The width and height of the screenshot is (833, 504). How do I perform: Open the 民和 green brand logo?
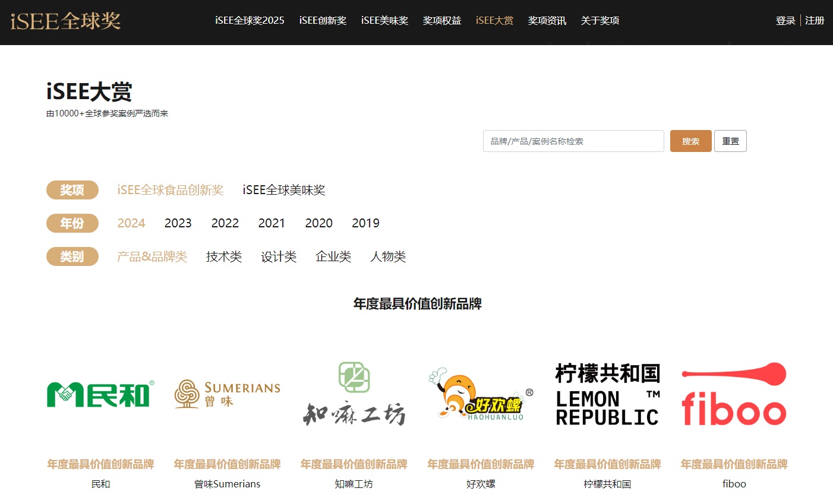pyautogui.click(x=100, y=394)
